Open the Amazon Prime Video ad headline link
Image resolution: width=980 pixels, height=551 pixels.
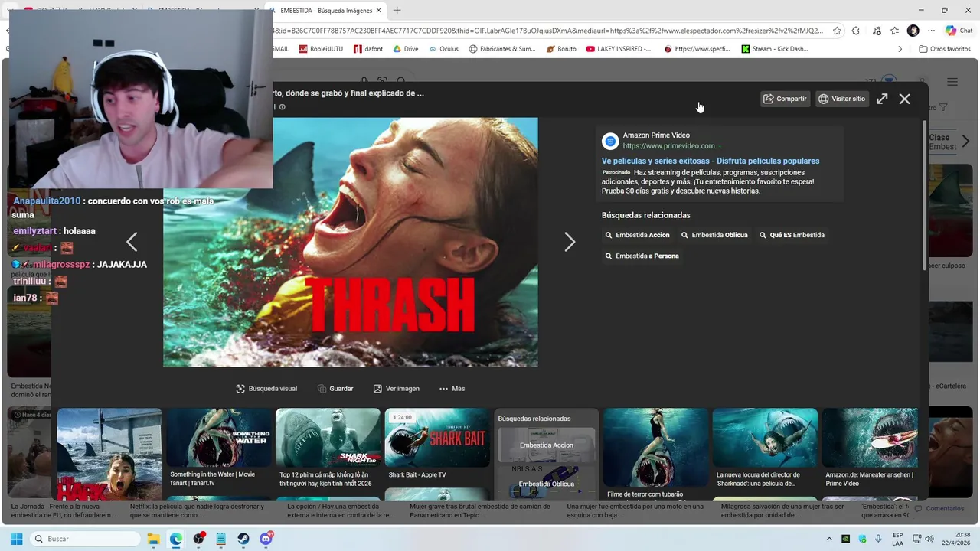pos(710,161)
